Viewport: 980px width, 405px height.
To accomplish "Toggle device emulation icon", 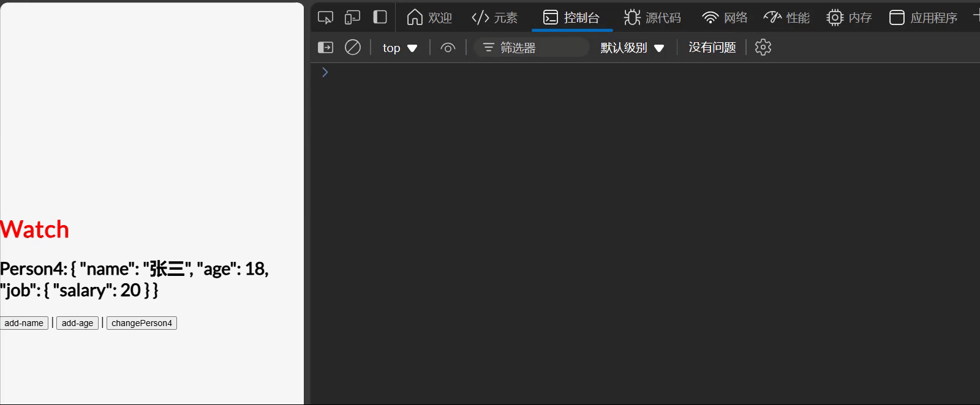I will (x=352, y=18).
